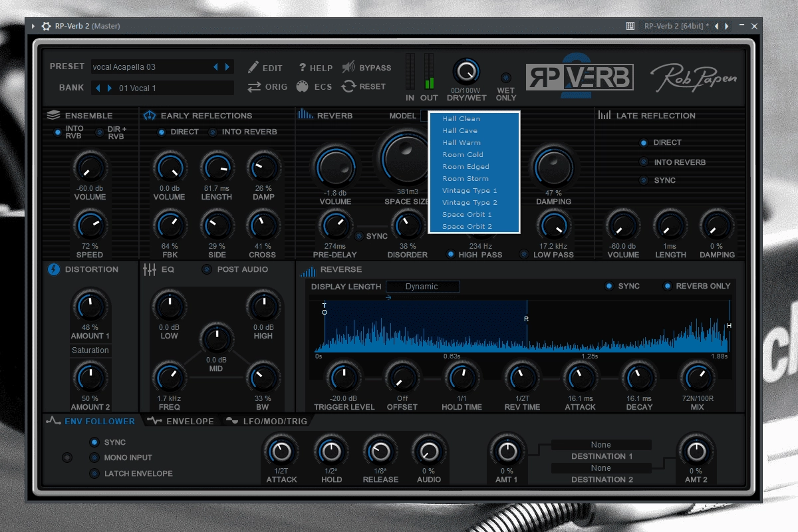Viewport: 798px width, 532px height.
Task: Click the EQ sliders icon
Action: tap(149, 269)
